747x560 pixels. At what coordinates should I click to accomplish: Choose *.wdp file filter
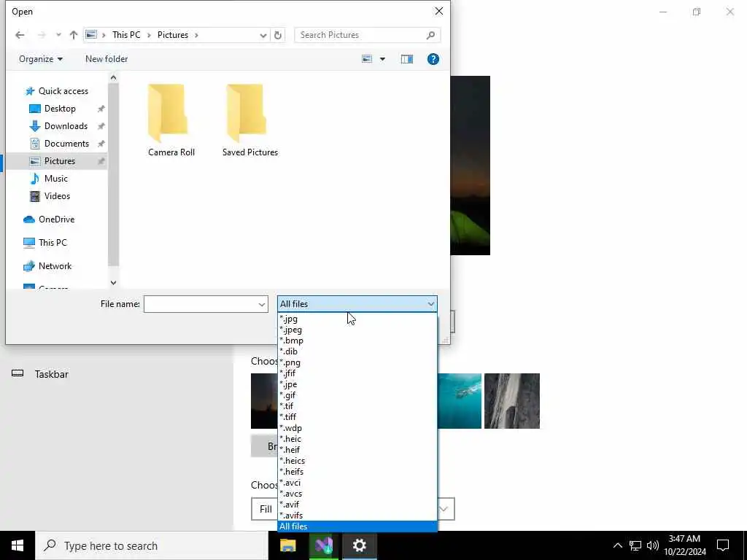click(357, 429)
